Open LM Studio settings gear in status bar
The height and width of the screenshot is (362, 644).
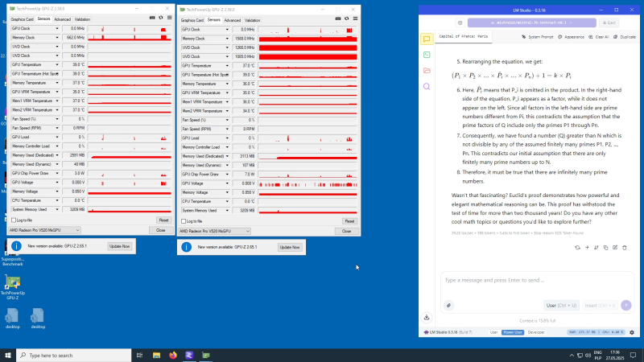[632, 332]
